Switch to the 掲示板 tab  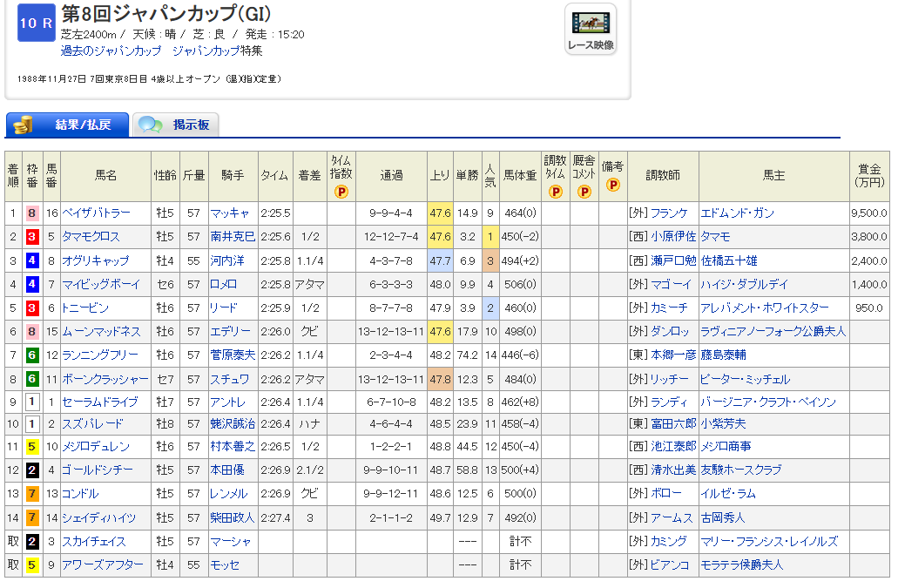point(176,125)
